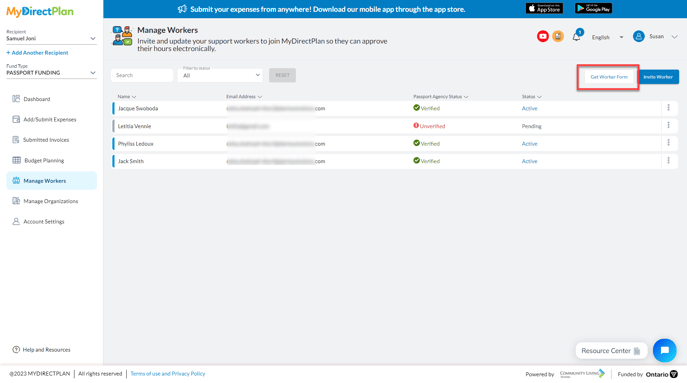Open Google Play download badge
Screen dimensions: 687x383
pos(593,8)
